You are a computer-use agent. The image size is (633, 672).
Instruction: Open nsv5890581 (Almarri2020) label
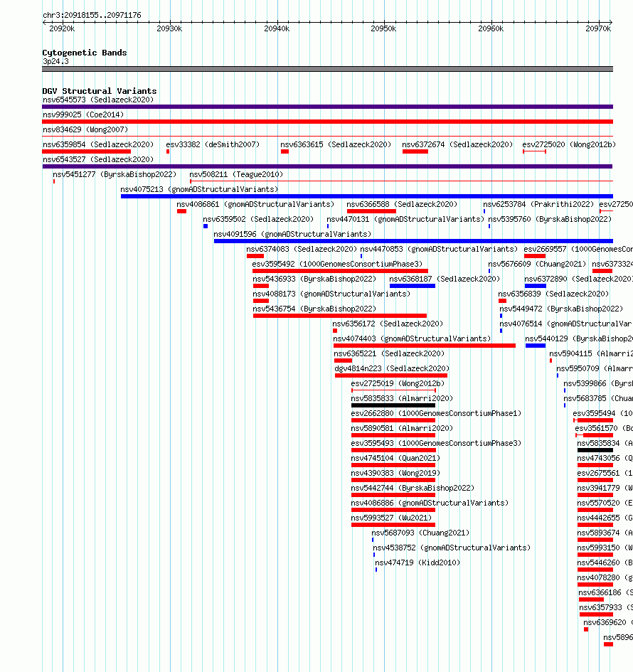pos(402,429)
